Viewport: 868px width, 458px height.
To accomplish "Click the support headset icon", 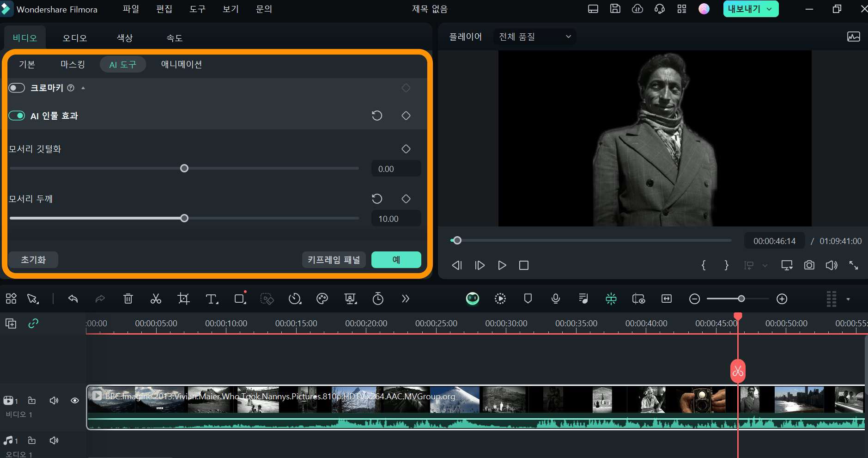I will (x=660, y=8).
